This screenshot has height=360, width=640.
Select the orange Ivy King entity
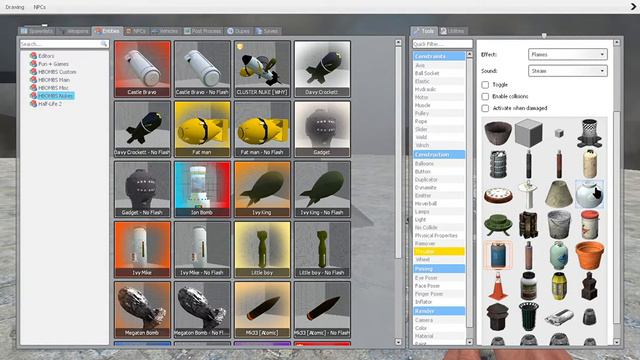click(x=262, y=189)
